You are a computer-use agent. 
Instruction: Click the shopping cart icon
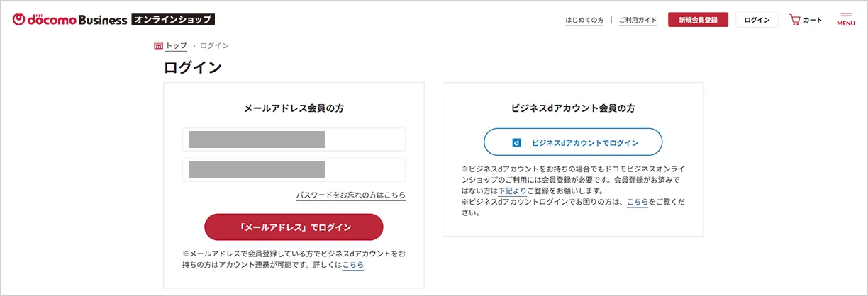click(795, 20)
